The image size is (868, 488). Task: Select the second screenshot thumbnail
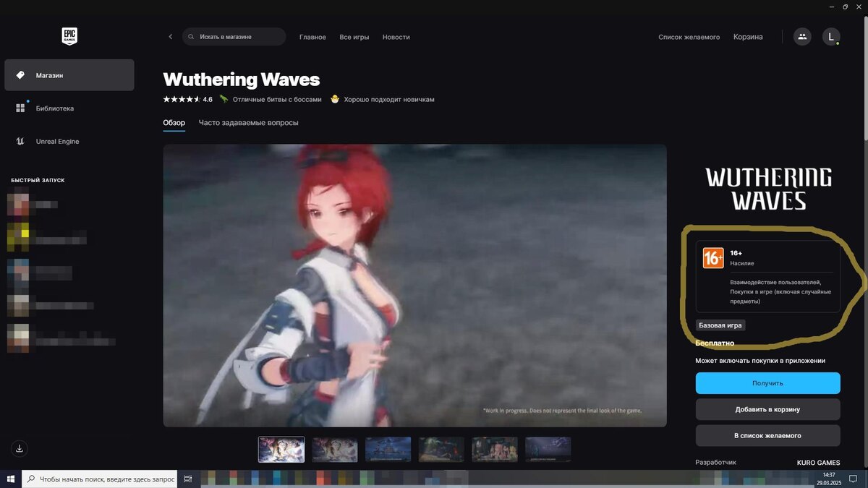click(x=335, y=449)
